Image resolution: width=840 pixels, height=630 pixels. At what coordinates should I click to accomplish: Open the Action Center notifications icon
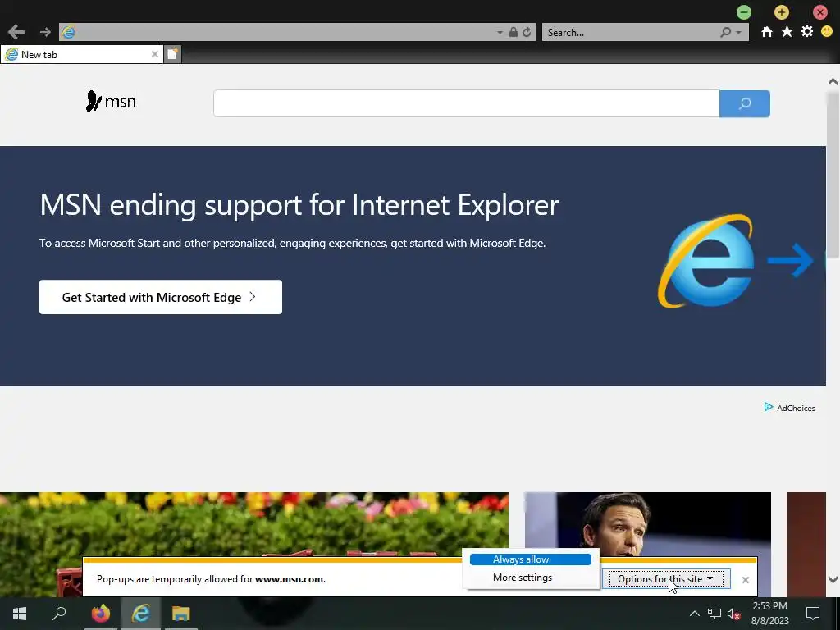coord(813,614)
